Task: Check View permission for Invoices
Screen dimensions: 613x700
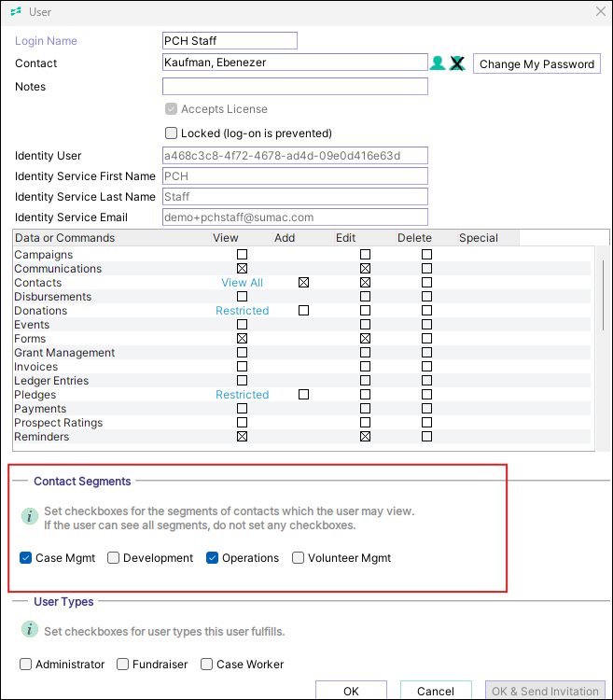Action: click(x=243, y=367)
